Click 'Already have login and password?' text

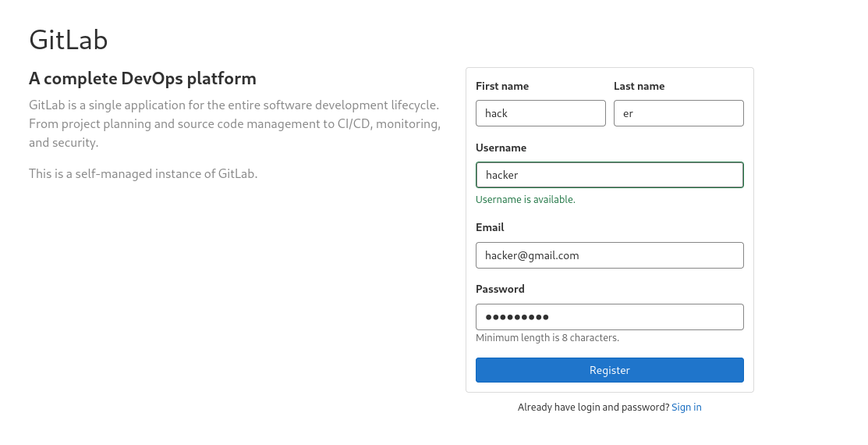click(x=593, y=408)
